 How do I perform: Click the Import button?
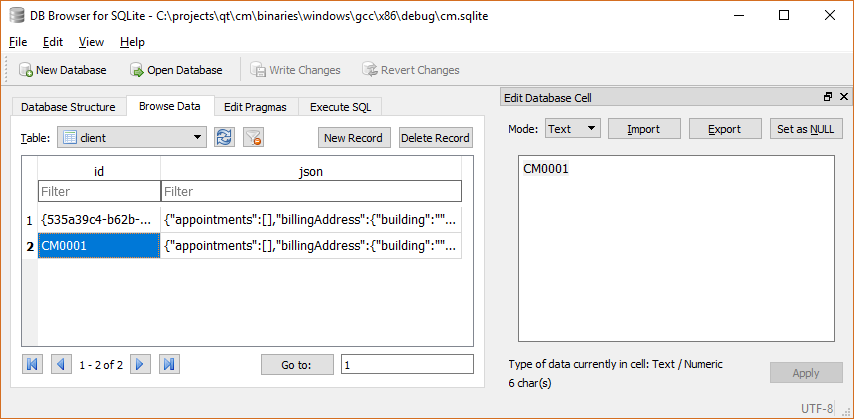click(x=644, y=129)
